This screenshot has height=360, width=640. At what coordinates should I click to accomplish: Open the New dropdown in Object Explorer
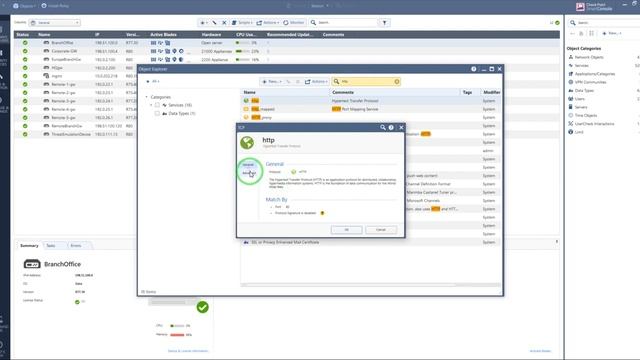click(271, 82)
